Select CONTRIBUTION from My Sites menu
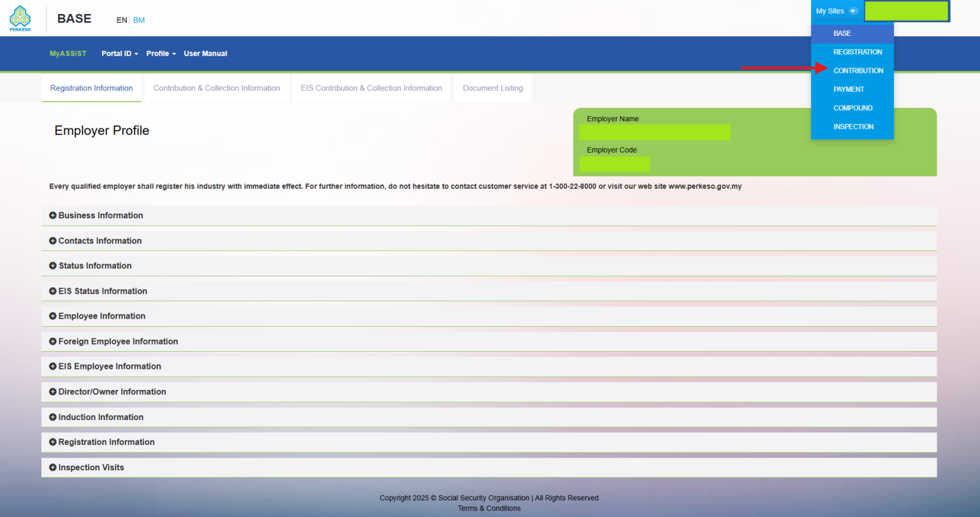 coord(858,70)
